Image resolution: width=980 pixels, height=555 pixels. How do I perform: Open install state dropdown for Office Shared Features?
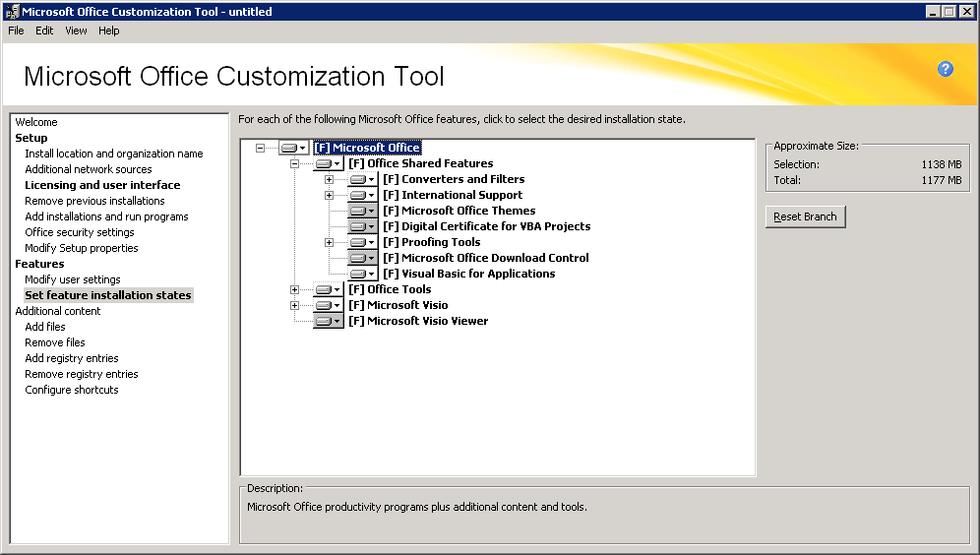click(328, 163)
